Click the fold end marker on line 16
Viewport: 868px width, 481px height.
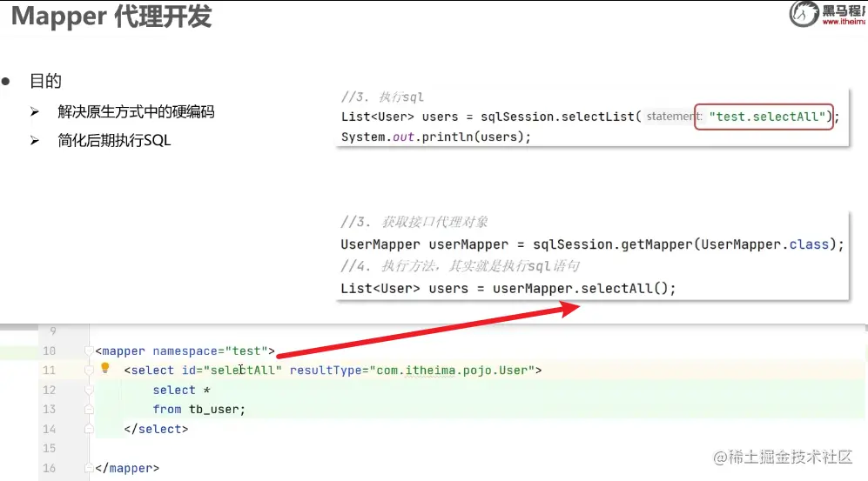[89, 468]
